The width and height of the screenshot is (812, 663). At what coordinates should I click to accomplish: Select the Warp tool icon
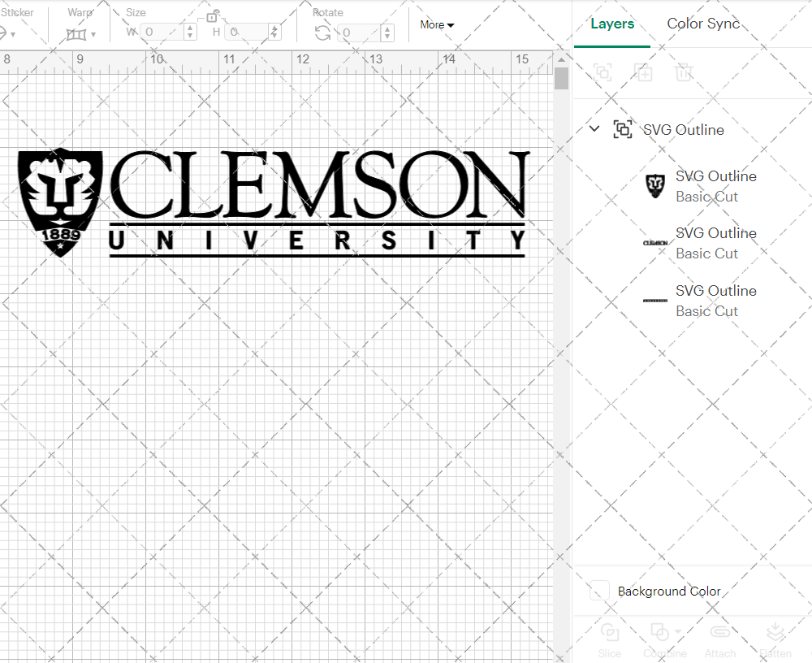(77, 33)
